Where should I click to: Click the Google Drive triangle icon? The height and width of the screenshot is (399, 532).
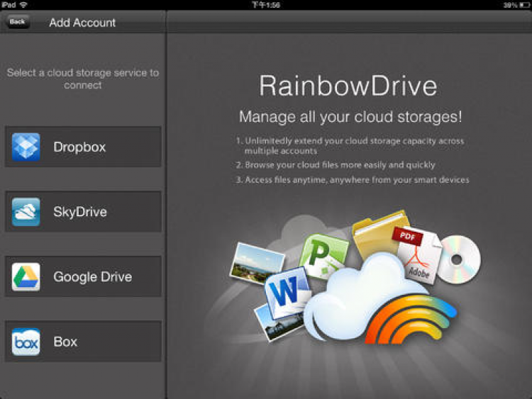click(x=26, y=277)
